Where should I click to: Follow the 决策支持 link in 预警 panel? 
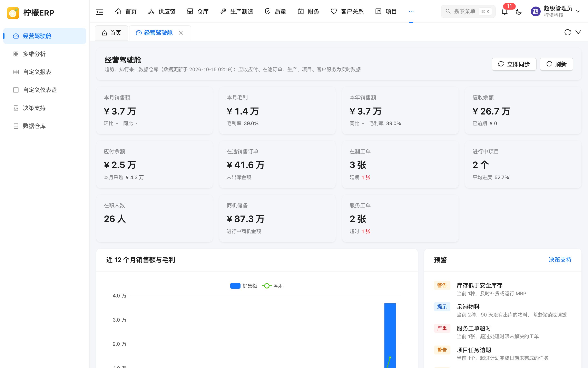(560, 260)
